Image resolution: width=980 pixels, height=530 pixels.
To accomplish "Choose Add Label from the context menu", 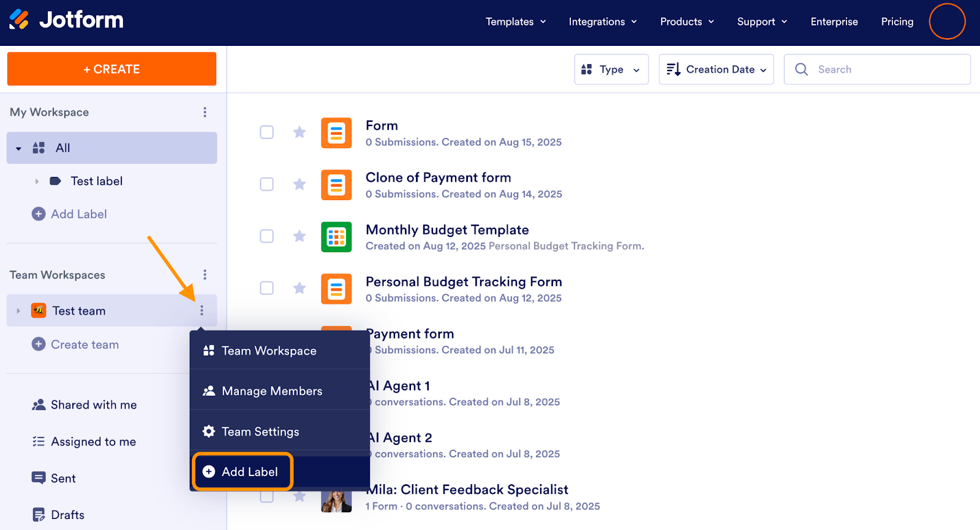I will (243, 472).
